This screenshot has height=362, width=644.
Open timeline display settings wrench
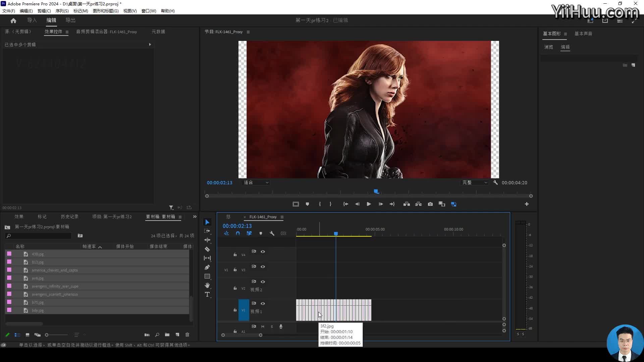pos(272,233)
